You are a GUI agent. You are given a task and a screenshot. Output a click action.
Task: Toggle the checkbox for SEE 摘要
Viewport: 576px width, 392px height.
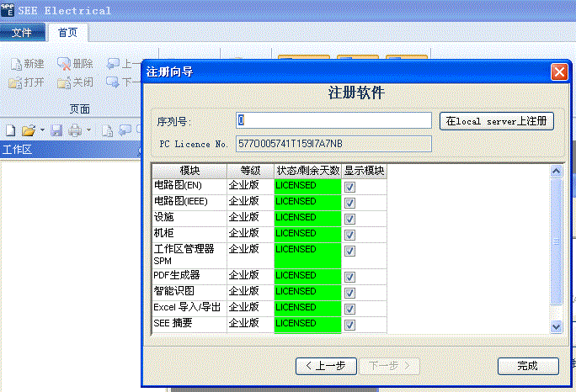click(349, 325)
